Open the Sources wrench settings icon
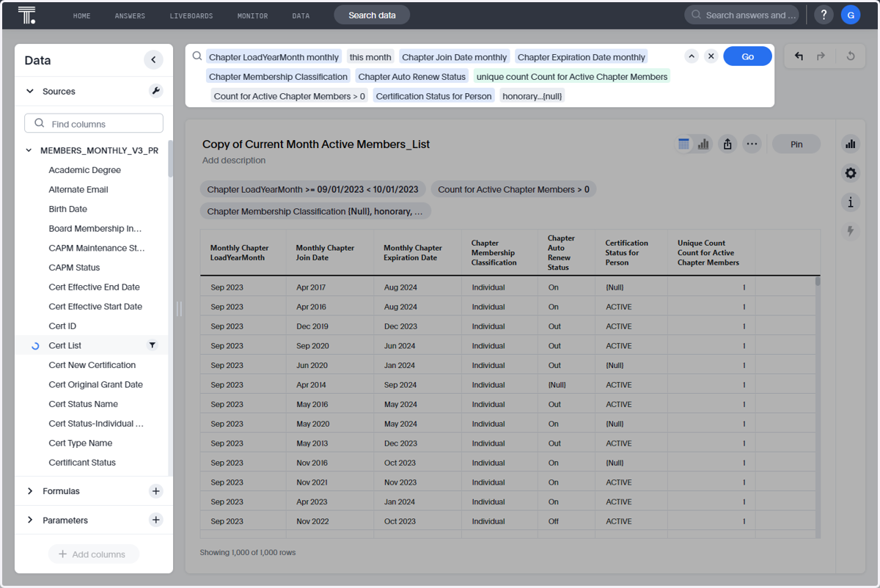 [x=155, y=91]
